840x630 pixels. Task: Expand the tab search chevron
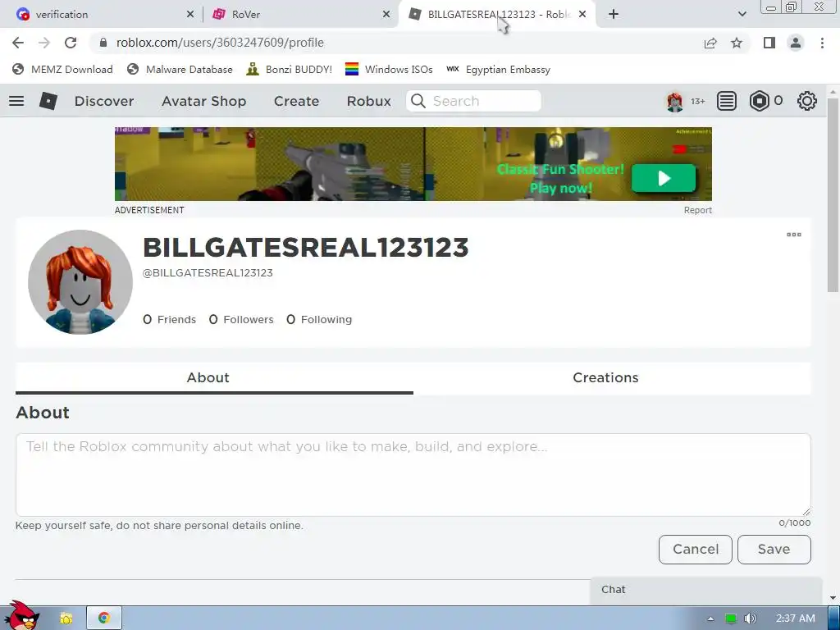tap(742, 15)
